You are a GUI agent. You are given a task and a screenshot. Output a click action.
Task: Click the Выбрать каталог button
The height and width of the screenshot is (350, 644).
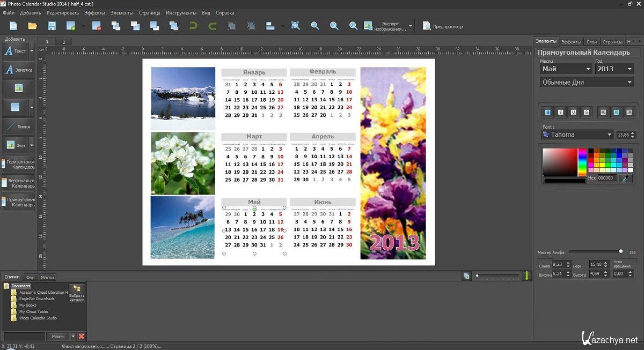tap(77, 294)
